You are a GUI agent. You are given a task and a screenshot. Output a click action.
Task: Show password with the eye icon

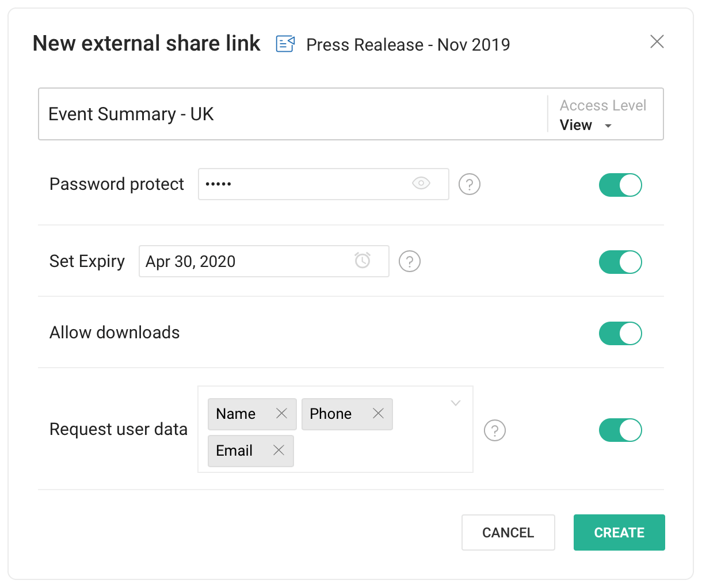pyautogui.click(x=421, y=184)
